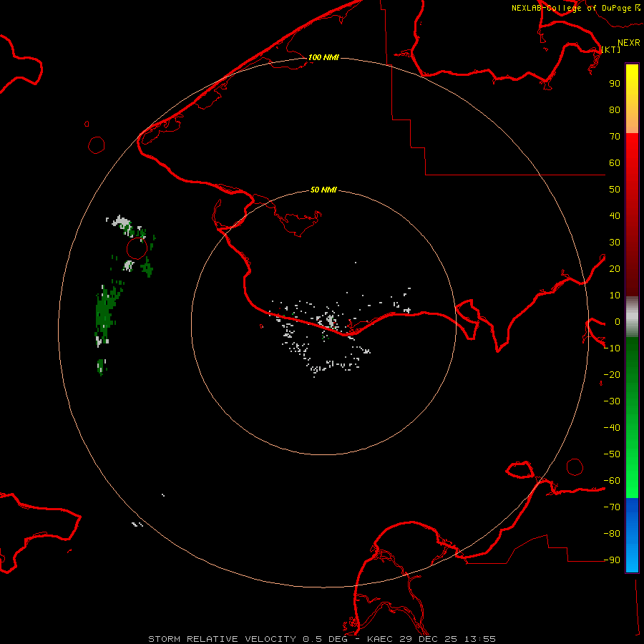Click the -10 value on velocity scale
Viewport: 644px width, 644px height.
tap(612, 348)
